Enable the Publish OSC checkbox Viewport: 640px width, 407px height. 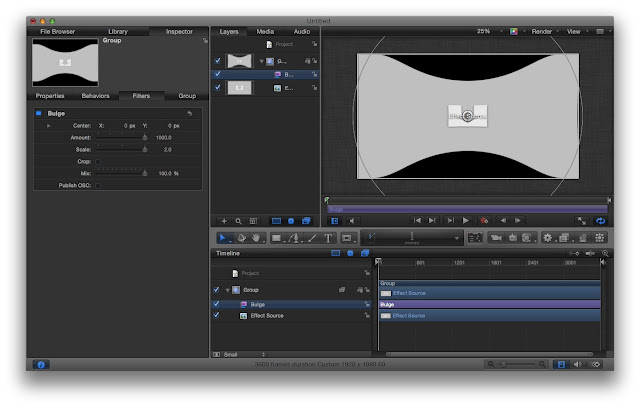[x=98, y=186]
